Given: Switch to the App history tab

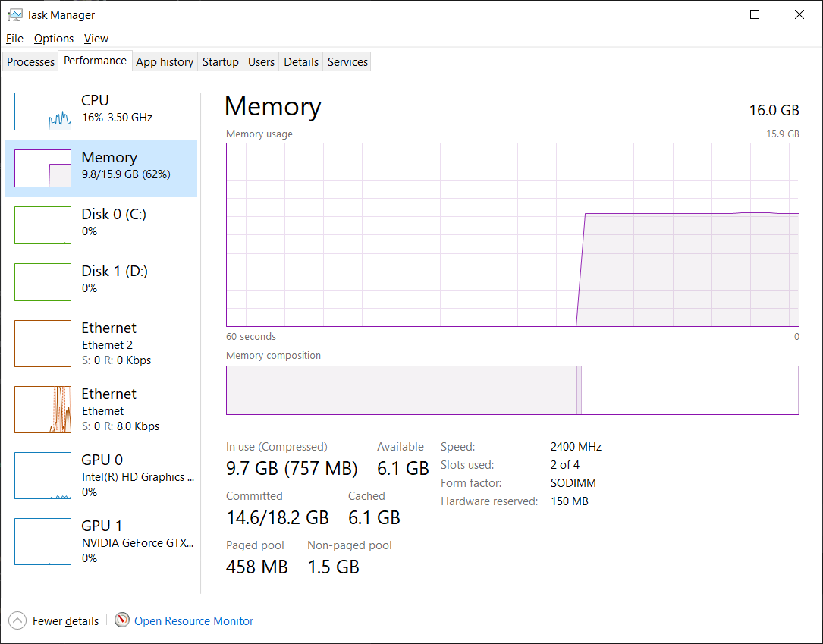Looking at the screenshot, I should (165, 62).
